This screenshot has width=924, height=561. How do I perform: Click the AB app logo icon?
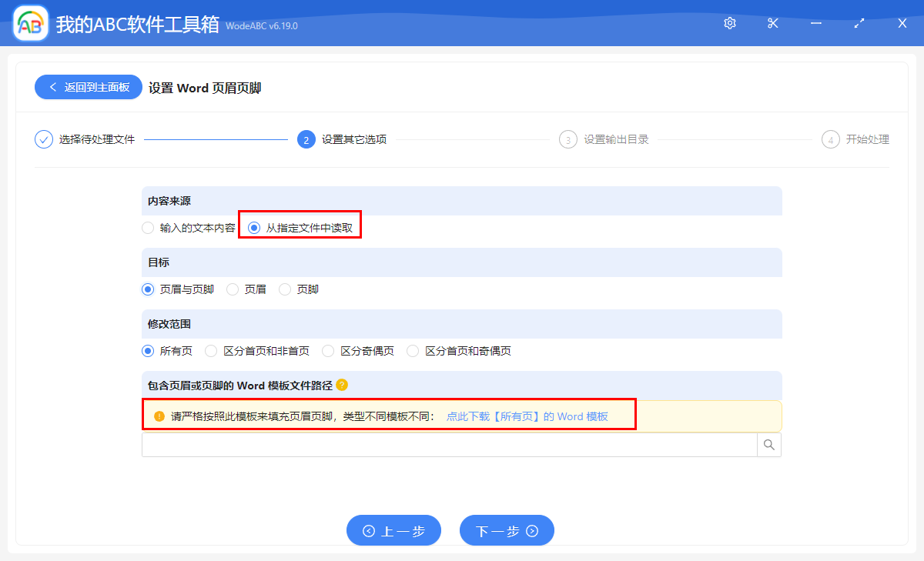point(29,23)
